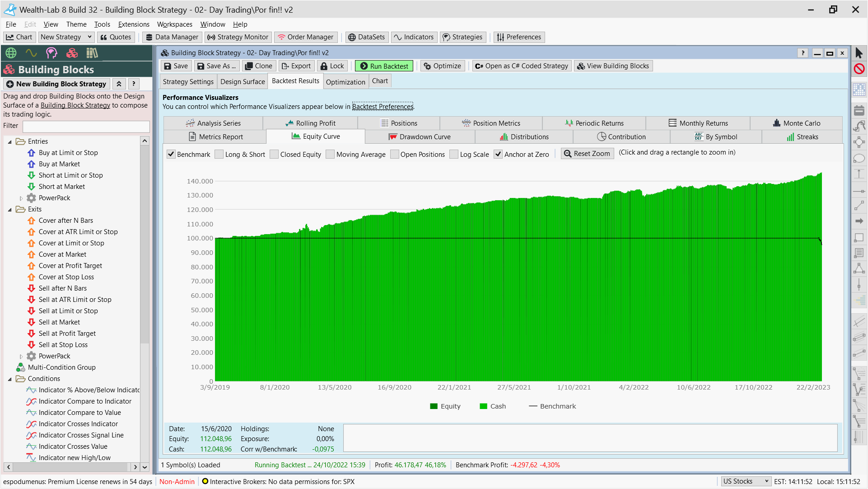Open the US Stocks market dropdown
This screenshot has height=489, width=868.
pyautogui.click(x=745, y=481)
